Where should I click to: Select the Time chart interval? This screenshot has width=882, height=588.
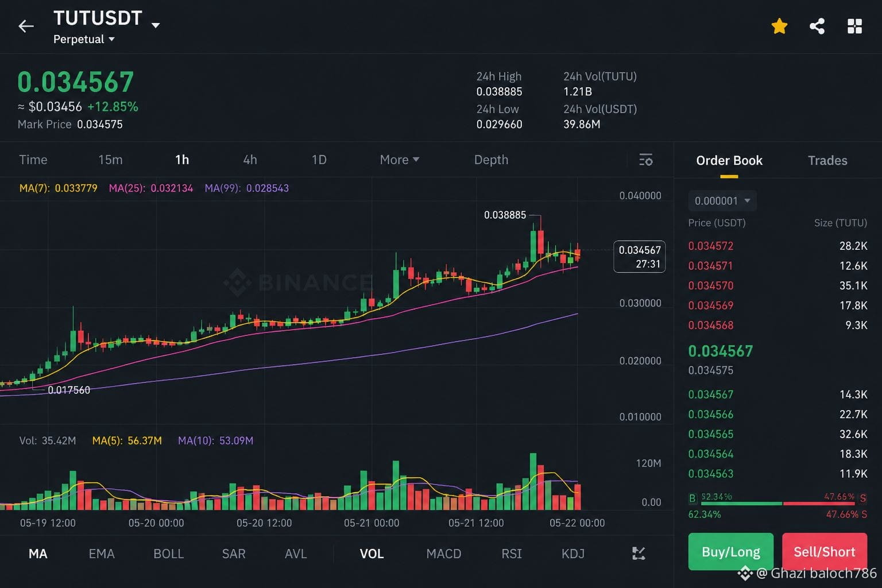(33, 160)
